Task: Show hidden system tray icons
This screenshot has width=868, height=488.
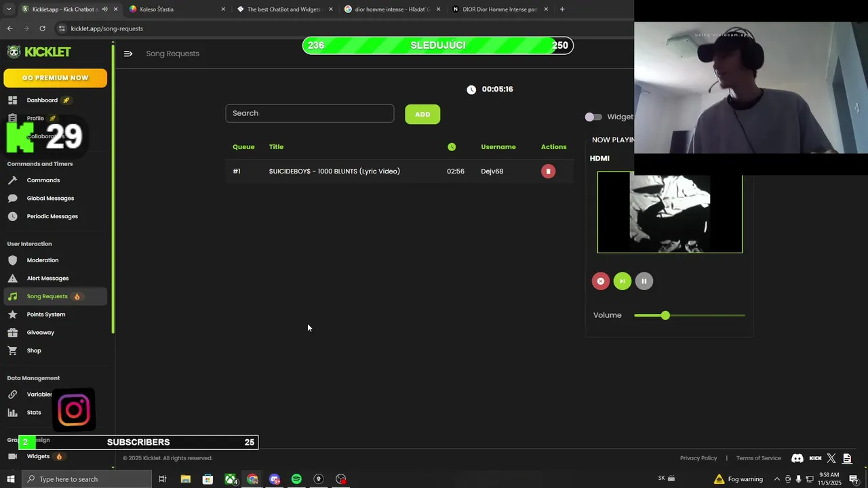Action: click(x=777, y=479)
